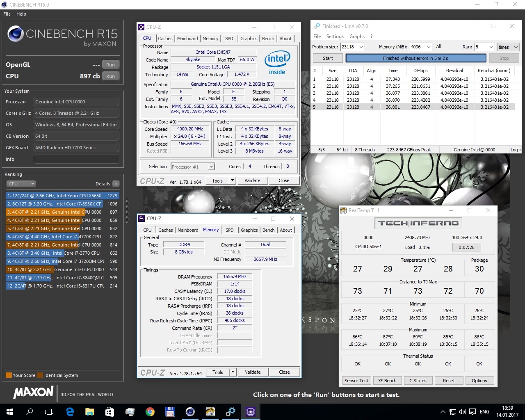Screen dimensions: 525x420
Task: Click the Cinebench title bar icon
Action: tap(5, 5)
